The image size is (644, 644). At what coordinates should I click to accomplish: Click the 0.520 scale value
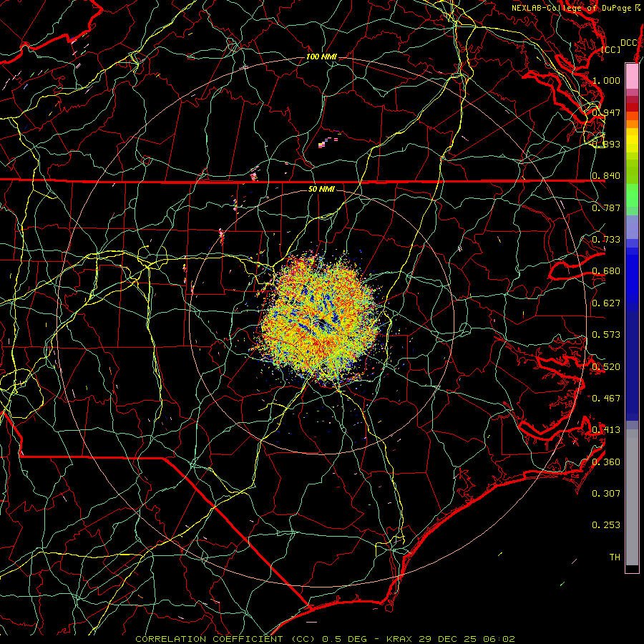[606, 366]
